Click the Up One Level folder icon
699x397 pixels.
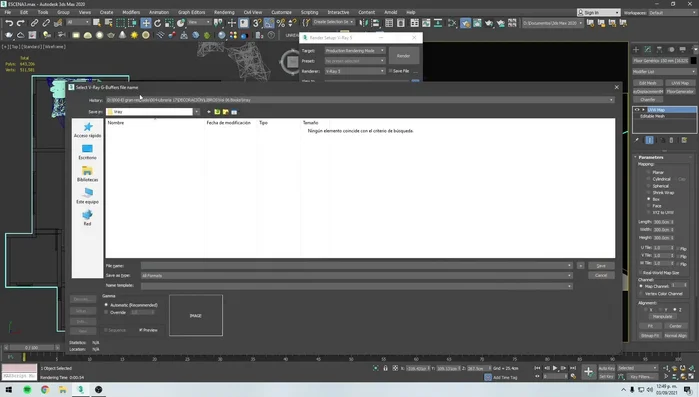[217, 112]
